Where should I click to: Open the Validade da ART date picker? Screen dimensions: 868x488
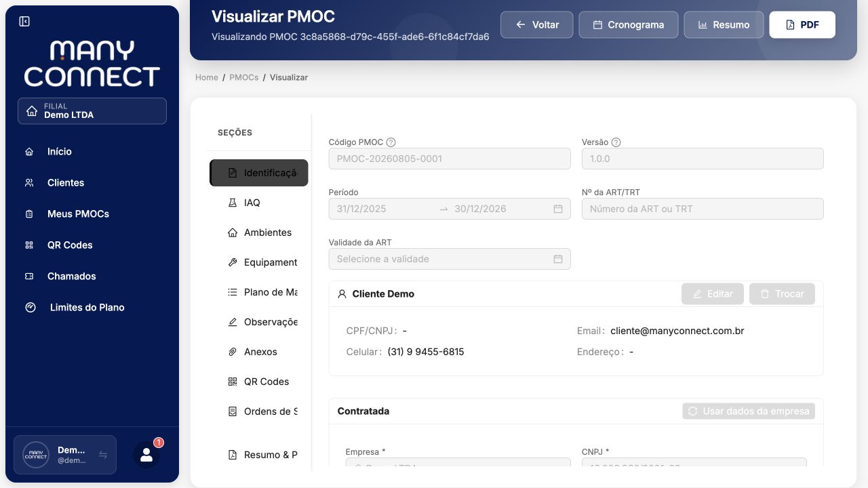tap(450, 259)
